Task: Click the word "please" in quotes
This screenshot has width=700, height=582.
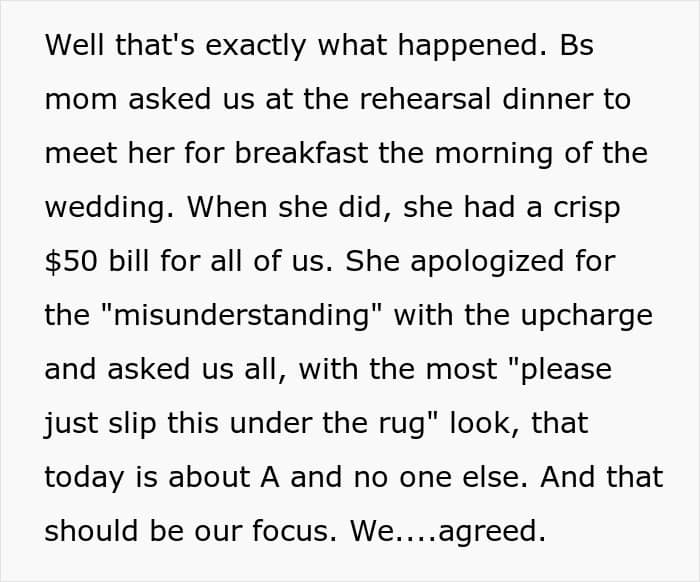Action: pos(566,371)
